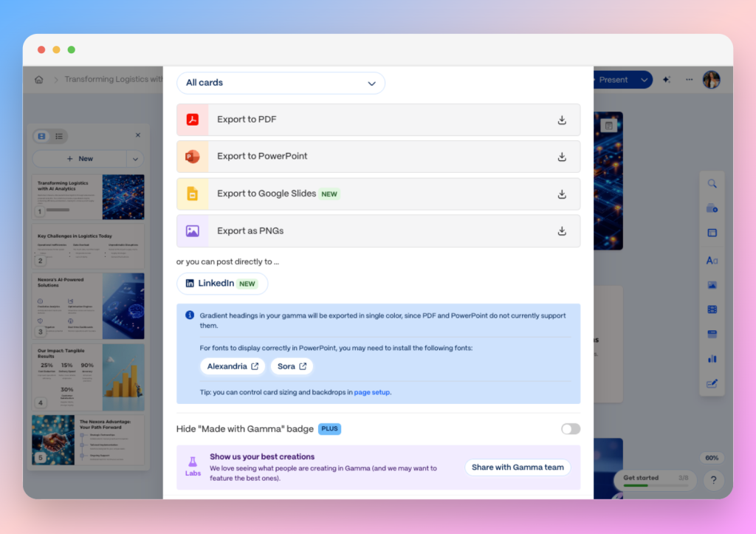Image resolution: width=756 pixels, height=534 pixels.
Task: Close the card thumbnails panel
Action: coord(138,135)
